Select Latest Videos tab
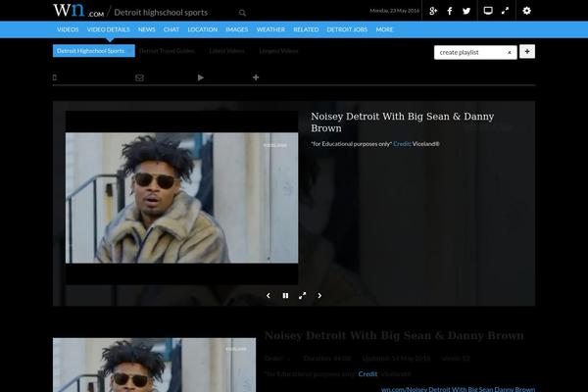This screenshot has height=392, width=588. pos(227,51)
